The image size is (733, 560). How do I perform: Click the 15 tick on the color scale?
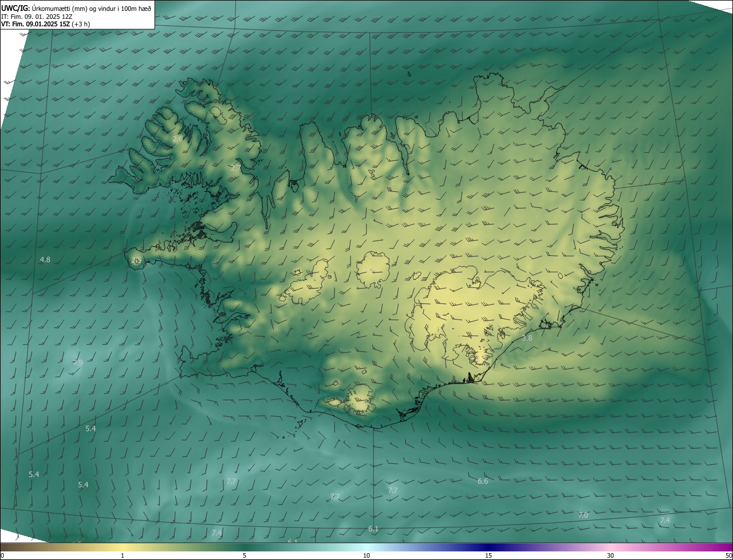488,555
